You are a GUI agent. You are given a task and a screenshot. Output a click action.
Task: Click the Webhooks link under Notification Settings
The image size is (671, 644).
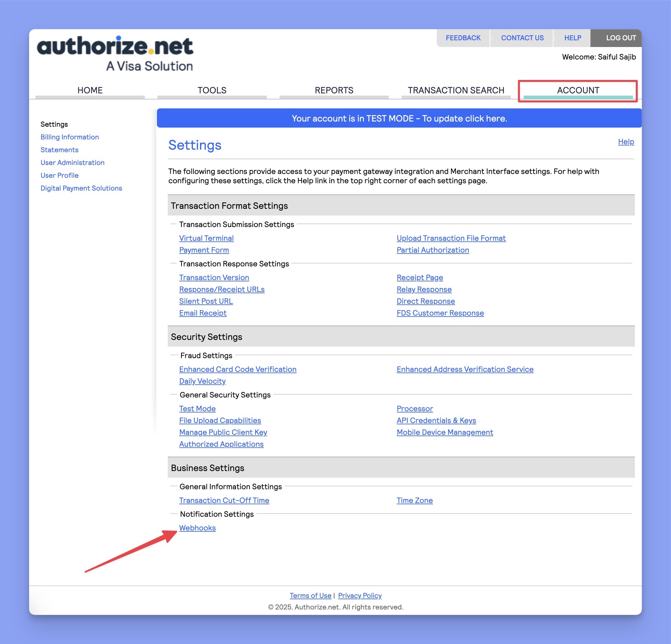tap(197, 528)
